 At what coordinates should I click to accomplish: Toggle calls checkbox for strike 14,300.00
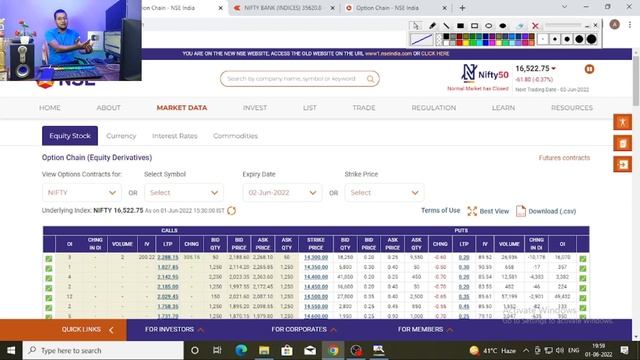tap(49, 258)
